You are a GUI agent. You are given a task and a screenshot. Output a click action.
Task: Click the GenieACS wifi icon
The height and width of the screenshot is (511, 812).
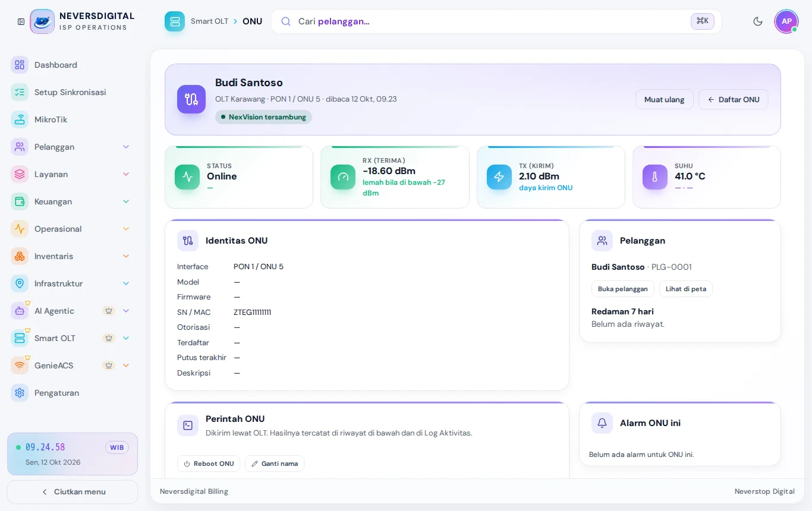[x=20, y=365]
